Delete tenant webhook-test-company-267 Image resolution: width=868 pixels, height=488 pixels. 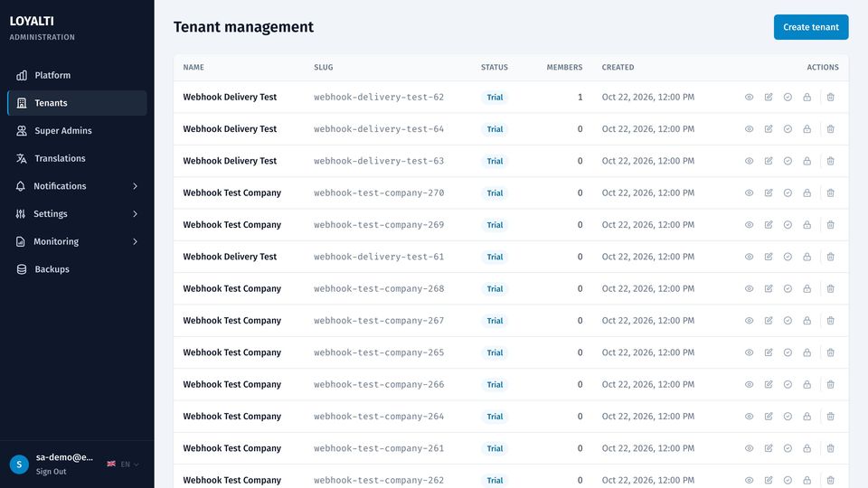coord(830,320)
